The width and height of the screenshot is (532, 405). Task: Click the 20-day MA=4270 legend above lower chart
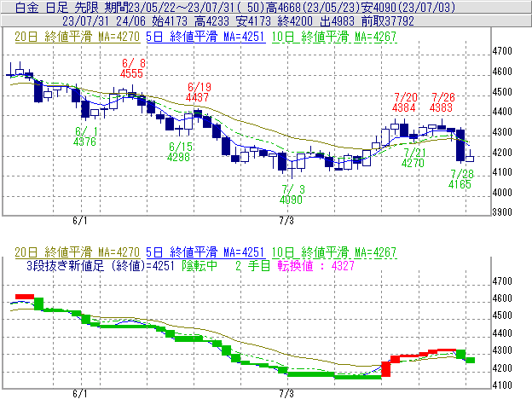pyautogui.click(x=78, y=252)
